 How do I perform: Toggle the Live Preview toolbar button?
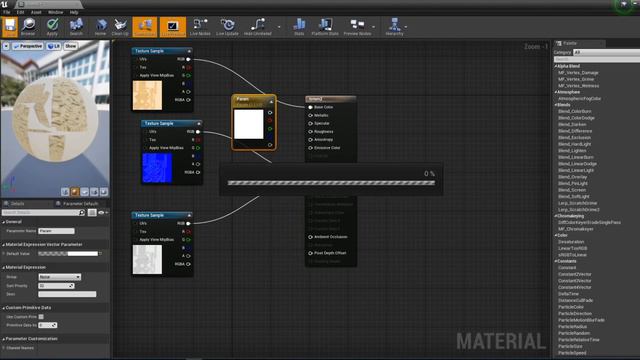(x=173, y=27)
